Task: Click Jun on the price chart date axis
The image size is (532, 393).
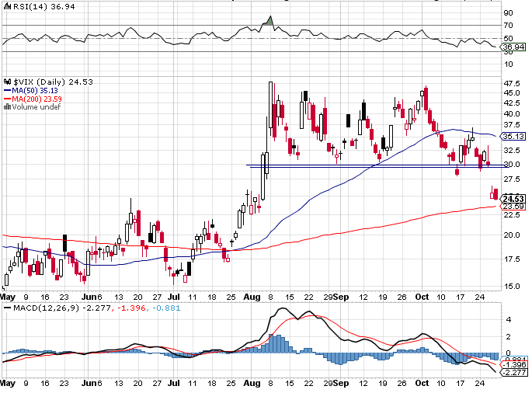Action: point(89,297)
